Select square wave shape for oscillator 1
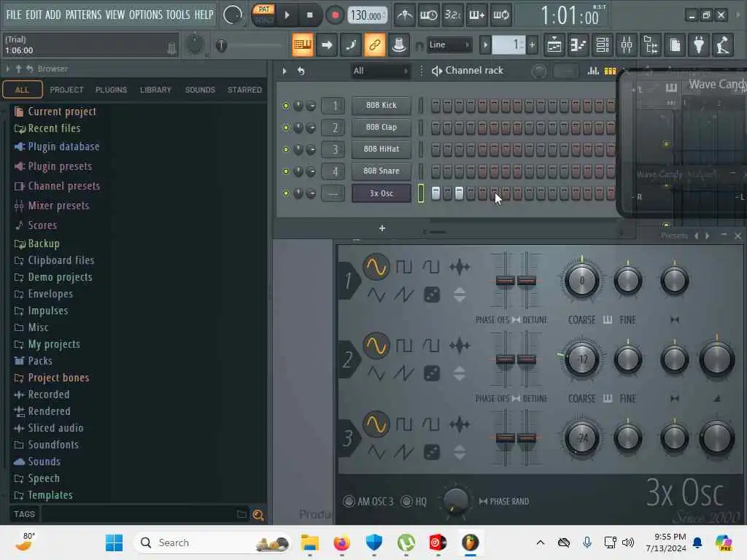This screenshot has height=560, width=747. (x=404, y=267)
